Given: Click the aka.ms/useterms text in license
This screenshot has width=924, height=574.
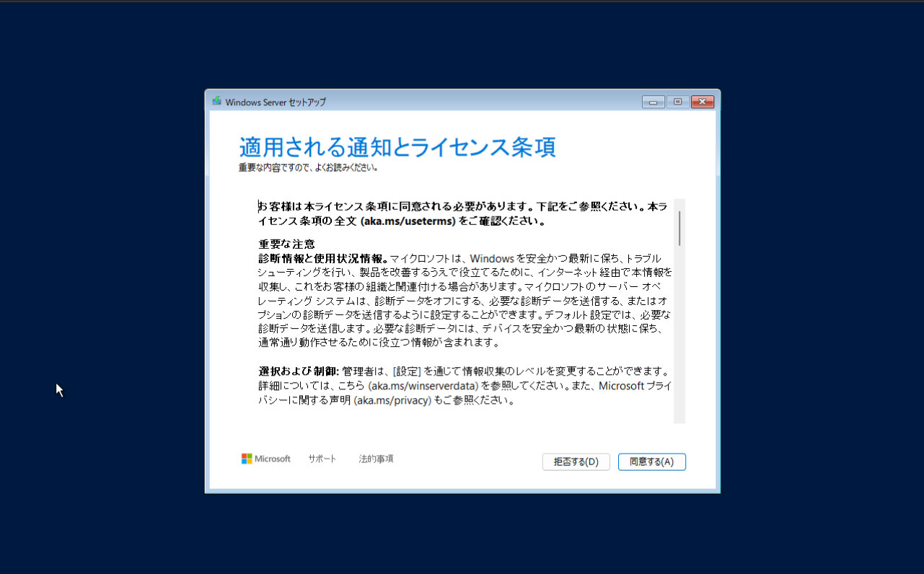Looking at the screenshot, I should 408,221.
